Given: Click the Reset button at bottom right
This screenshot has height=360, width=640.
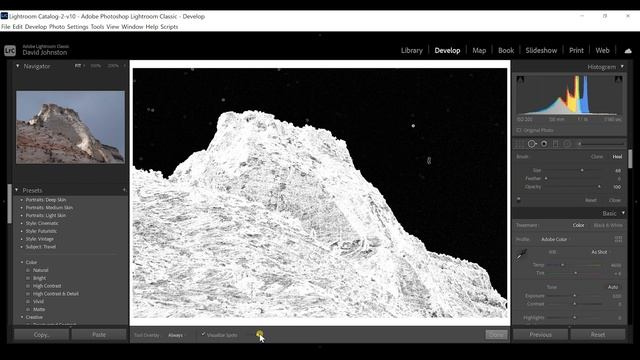Looking at the screenshot, I should [x=598, y=335].
